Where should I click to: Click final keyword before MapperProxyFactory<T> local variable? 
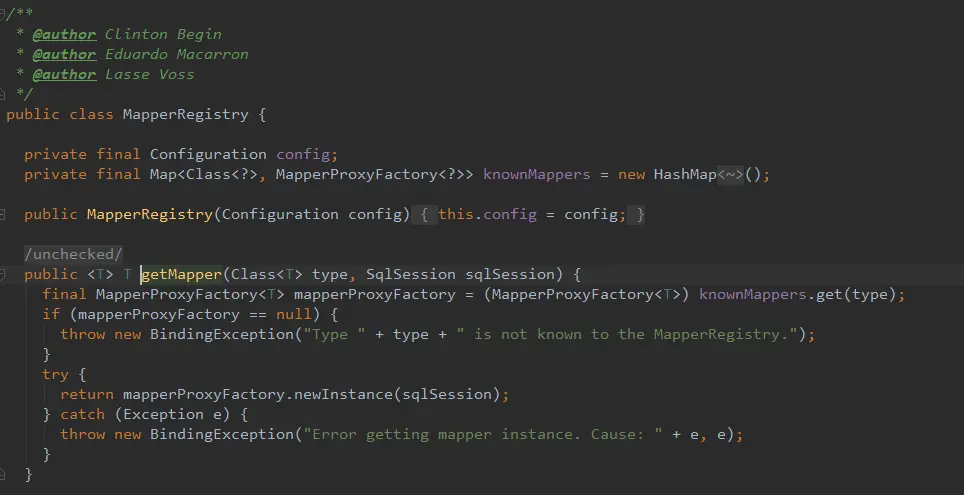[x=65, y=295]
